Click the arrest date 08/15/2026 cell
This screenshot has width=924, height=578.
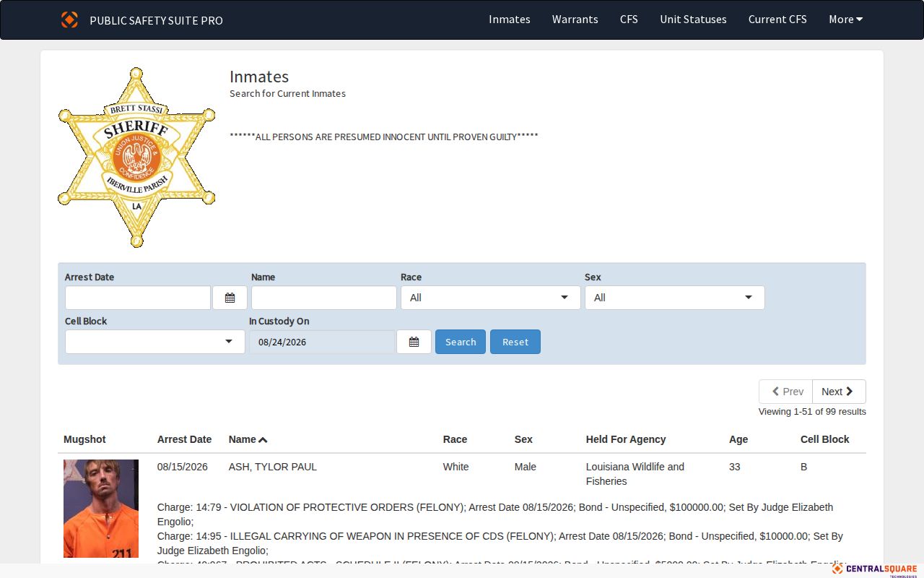[183, 467]
